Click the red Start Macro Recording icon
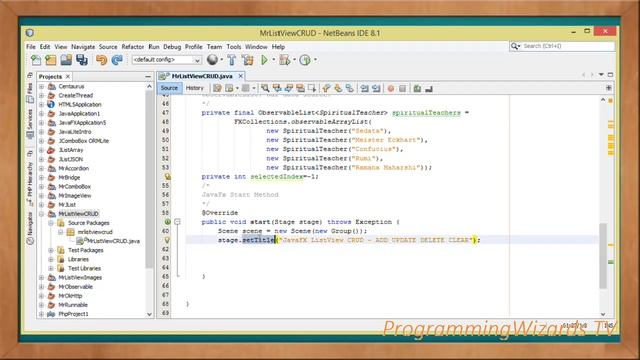 (x=391, y=88)
